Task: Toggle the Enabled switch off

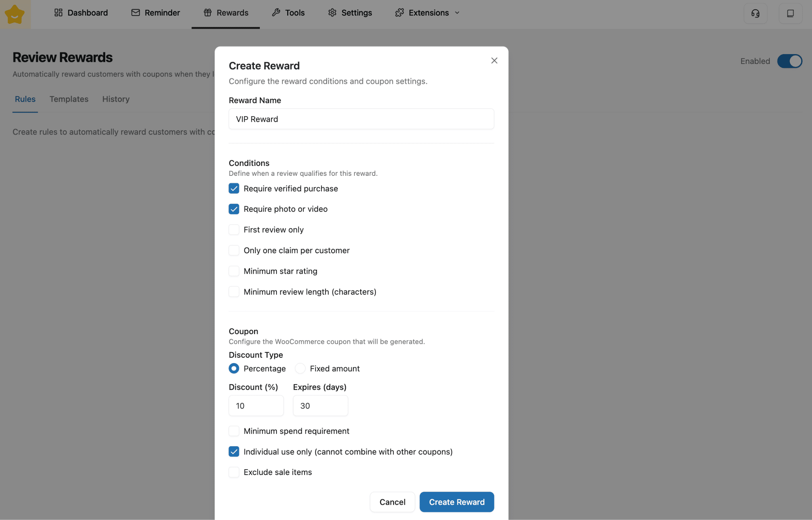Action: tap(789, 61)
